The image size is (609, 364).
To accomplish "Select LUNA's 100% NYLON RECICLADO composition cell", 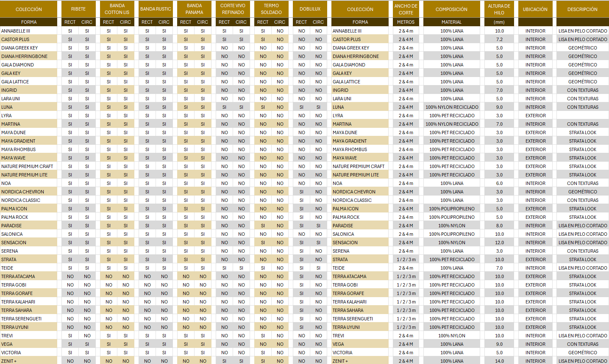I will pos(452,107).
